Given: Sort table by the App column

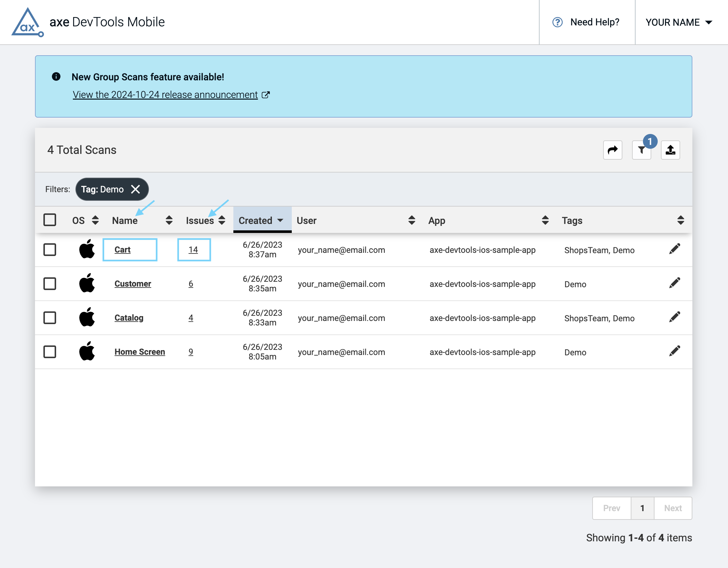Looking at the screenshot, I should [545, 220].
